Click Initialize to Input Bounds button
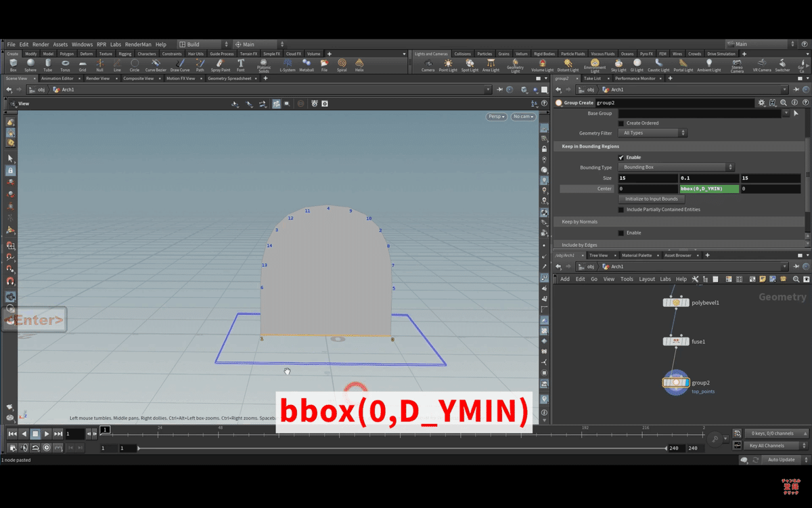Screen dimensions: 812x508 click(652, 199)
